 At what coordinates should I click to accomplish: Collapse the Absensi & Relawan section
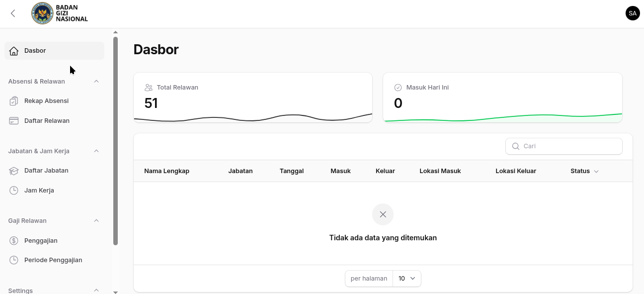(96, 81)
